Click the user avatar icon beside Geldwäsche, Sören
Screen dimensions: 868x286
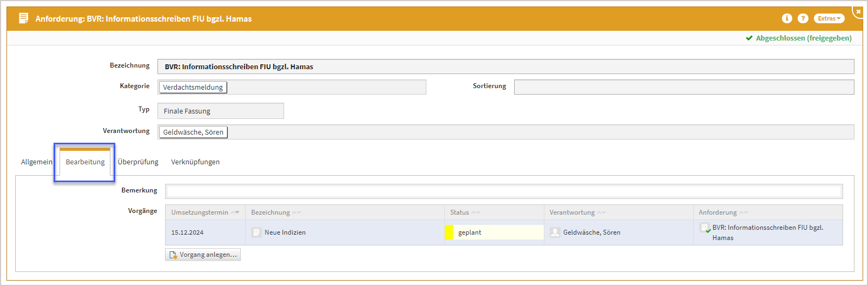tap(555, 232)
